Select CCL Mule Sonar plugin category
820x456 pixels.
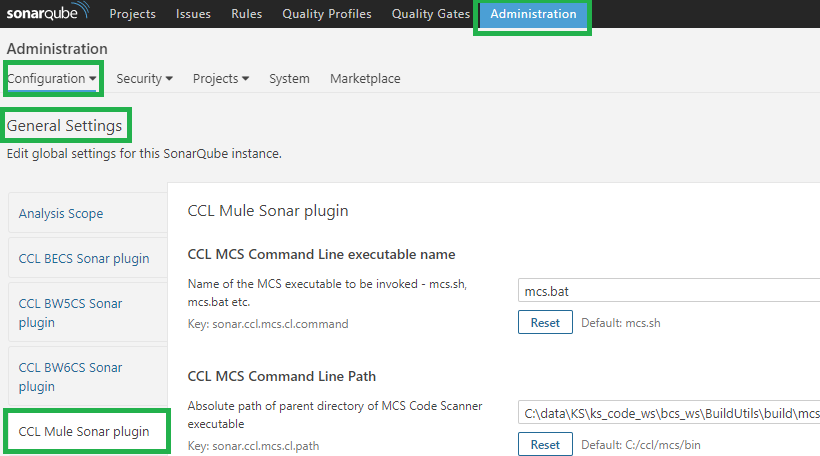(x=88, y=431)
